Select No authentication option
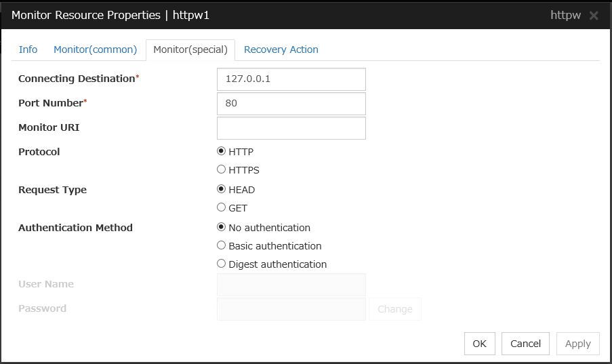612x364 pixels. click(222, 228)
